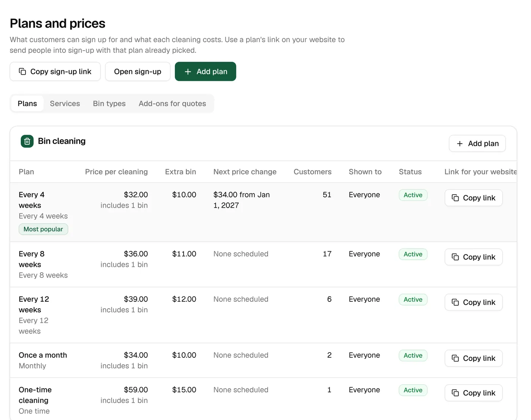Click copy icon in Once a month row

point(455,358)
